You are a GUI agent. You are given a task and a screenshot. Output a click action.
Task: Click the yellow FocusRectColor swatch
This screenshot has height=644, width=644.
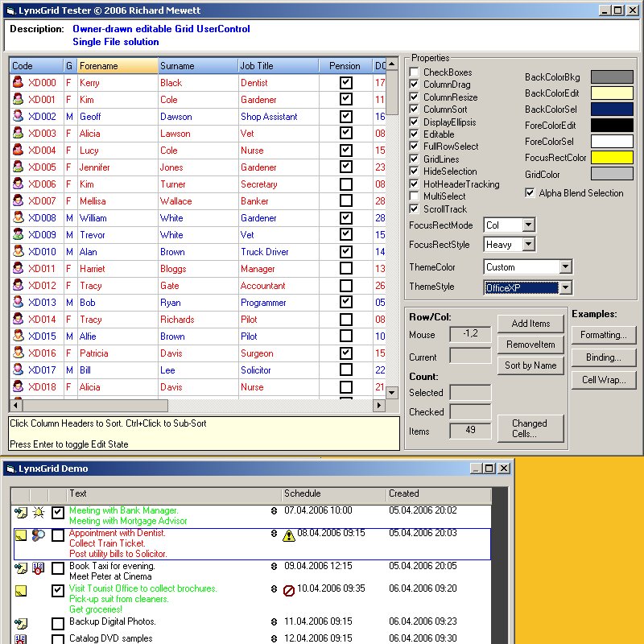612,158
